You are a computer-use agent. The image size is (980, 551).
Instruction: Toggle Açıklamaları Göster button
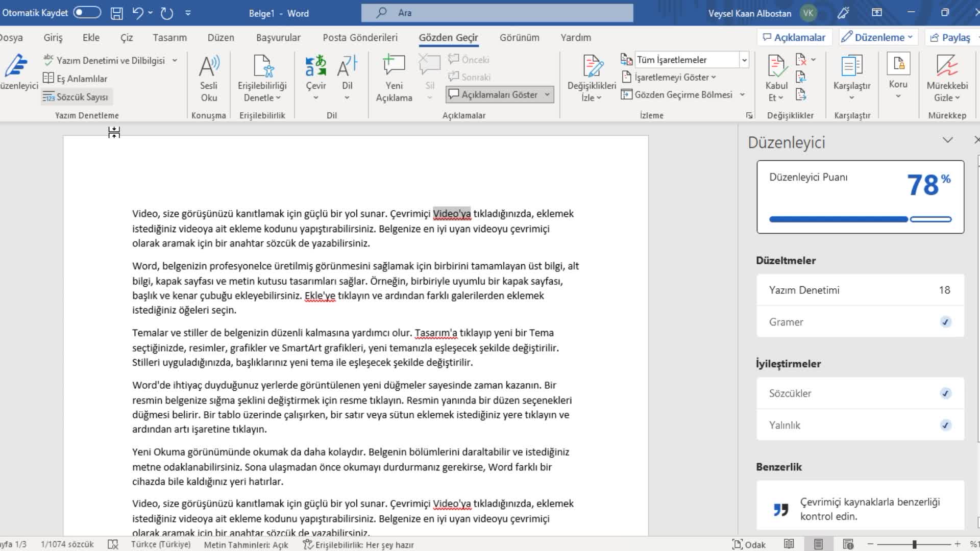pyautogui.click(x=493, y=94)
